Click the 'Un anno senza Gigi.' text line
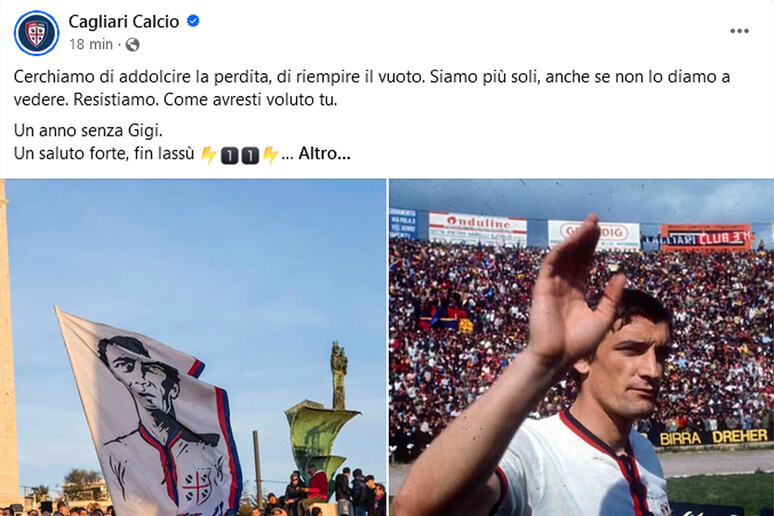Screen dimensions: 774x516 (x=88, y=131)
